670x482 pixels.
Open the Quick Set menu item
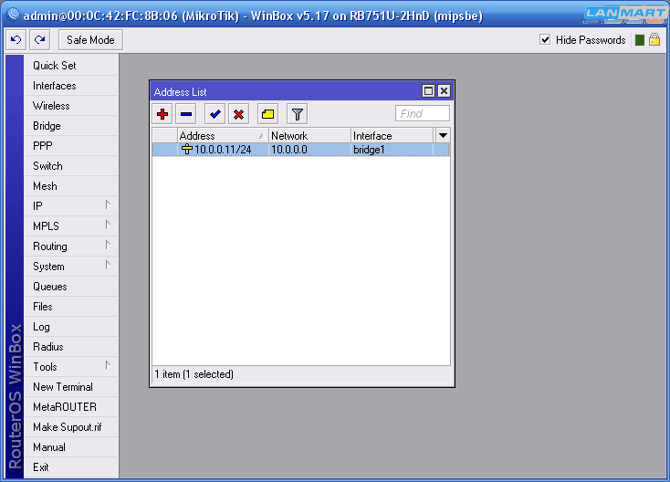[71, 66]
